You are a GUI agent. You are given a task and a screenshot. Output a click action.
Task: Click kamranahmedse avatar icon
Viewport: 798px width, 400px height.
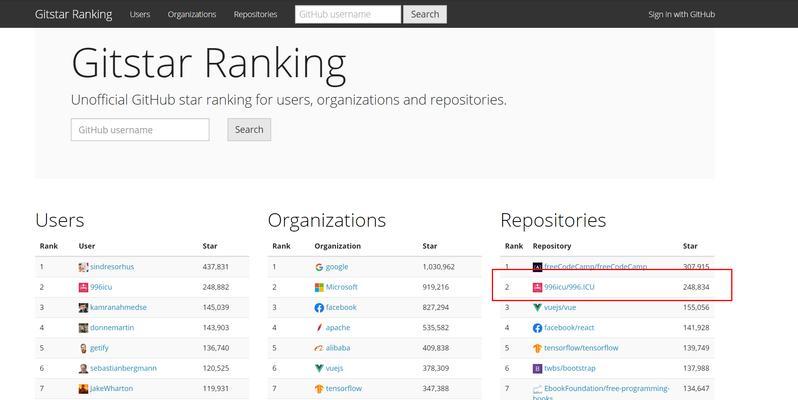click(x=83, y=308)
